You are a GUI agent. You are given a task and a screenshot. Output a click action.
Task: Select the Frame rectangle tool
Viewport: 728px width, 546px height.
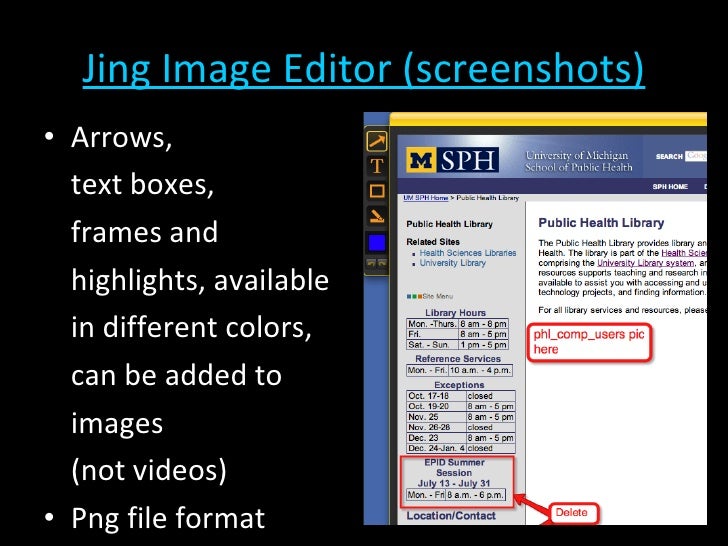click(377, 191)
